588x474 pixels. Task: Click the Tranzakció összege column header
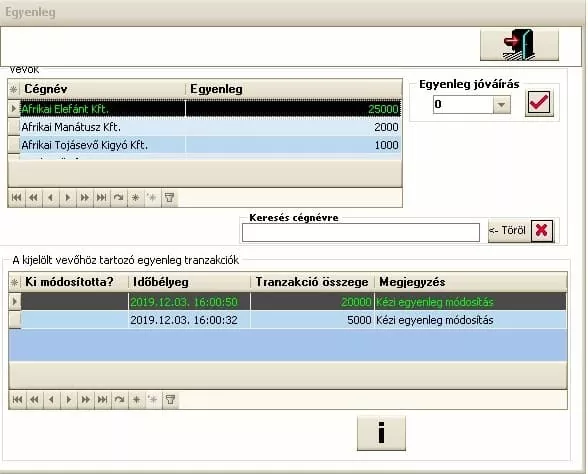click(312, 282)
